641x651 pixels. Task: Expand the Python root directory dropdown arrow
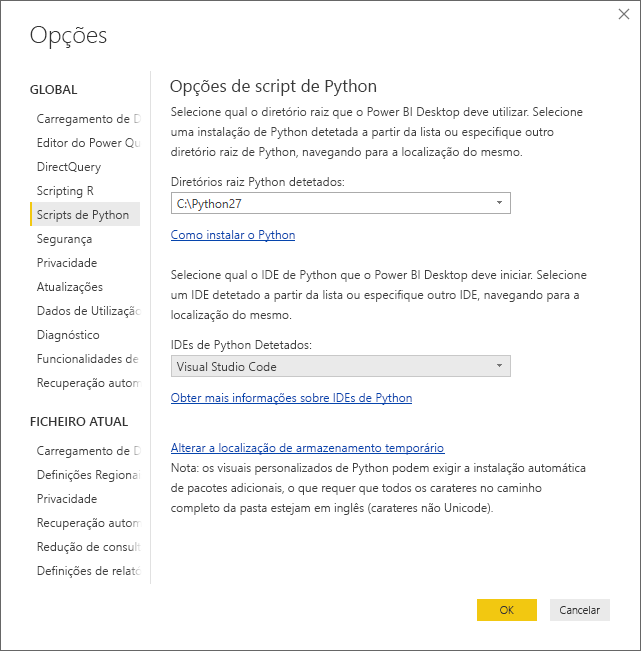click(499, 203)
